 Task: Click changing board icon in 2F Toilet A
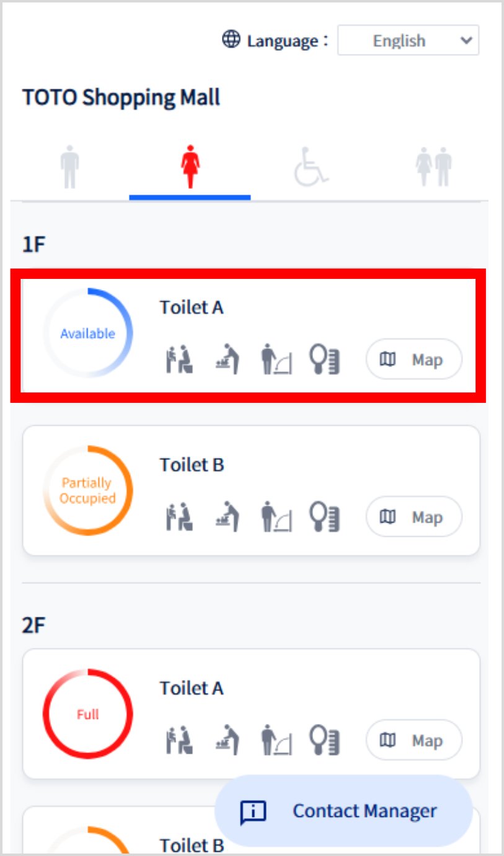coord(276,740)
